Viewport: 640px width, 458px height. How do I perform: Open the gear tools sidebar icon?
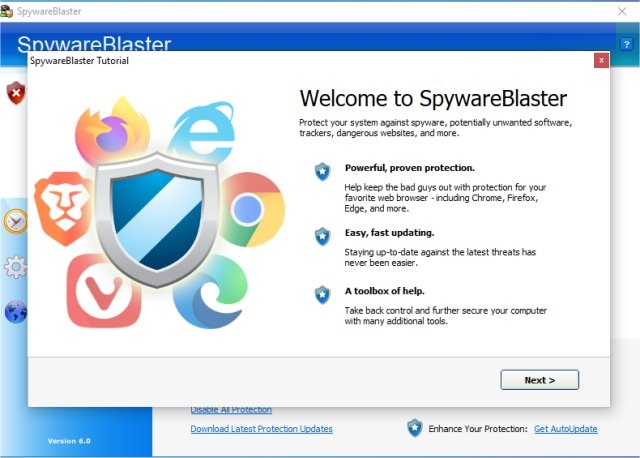[x=16, y=267]
